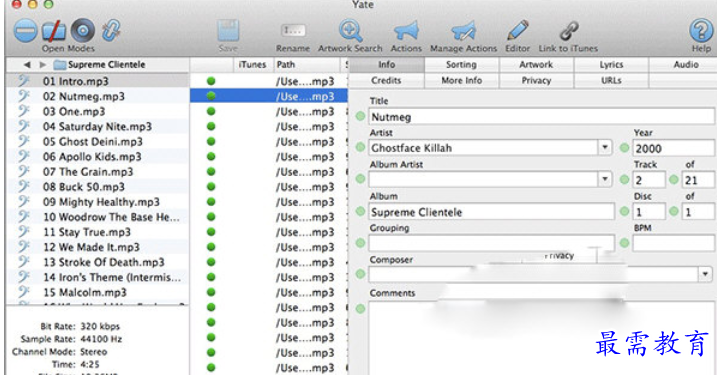This screenshot has width=717, height=375.
Task: Toggle the green indicator beside Title field
Action: coord(360,116)
